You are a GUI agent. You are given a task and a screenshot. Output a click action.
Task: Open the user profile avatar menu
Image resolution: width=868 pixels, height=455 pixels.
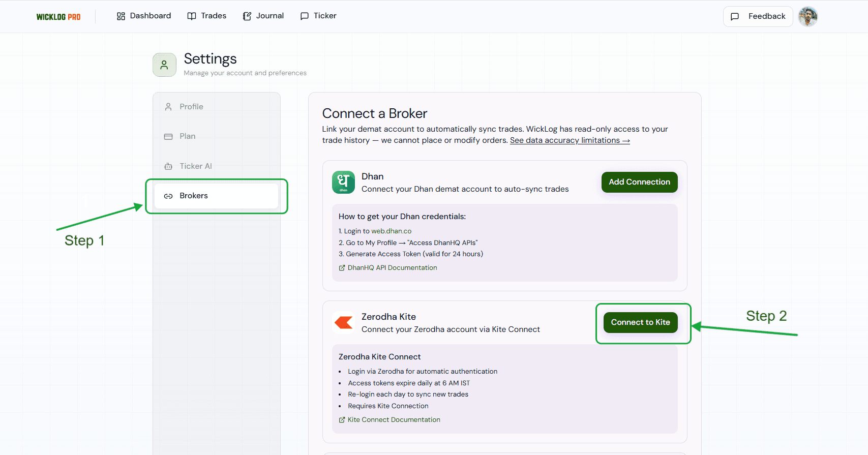tap(808, 16)
